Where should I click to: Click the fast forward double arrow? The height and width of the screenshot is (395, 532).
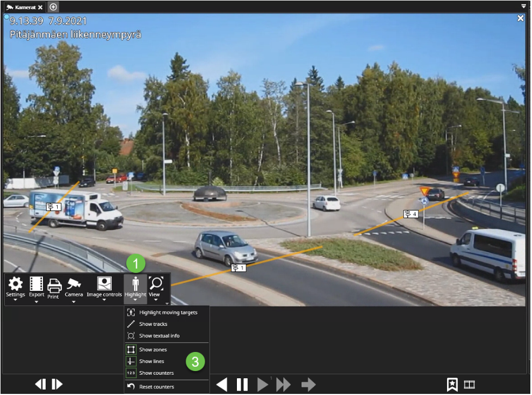tap(284, 385)
